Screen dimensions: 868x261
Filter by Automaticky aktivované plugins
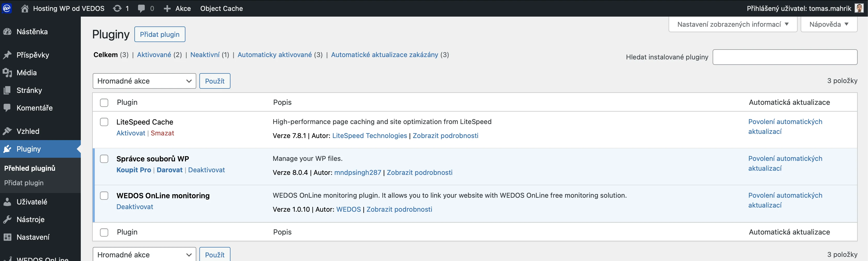point(275,55)
